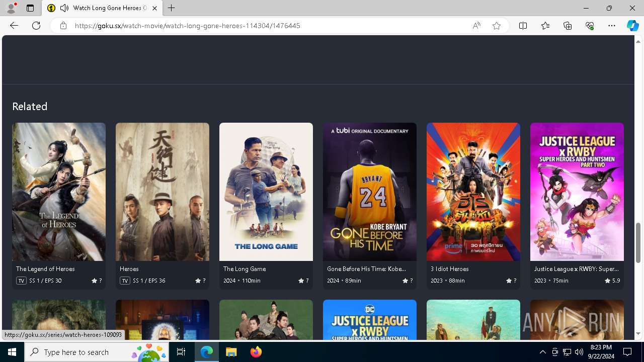This screenshot has height=362, width=644.
Task: Click 3 Idiot Heroes title link
Action: tap(450, 269)
